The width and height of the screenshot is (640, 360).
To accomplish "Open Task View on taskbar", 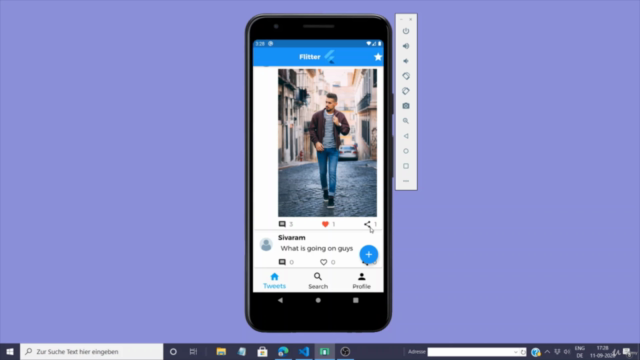I will point(193,351).
